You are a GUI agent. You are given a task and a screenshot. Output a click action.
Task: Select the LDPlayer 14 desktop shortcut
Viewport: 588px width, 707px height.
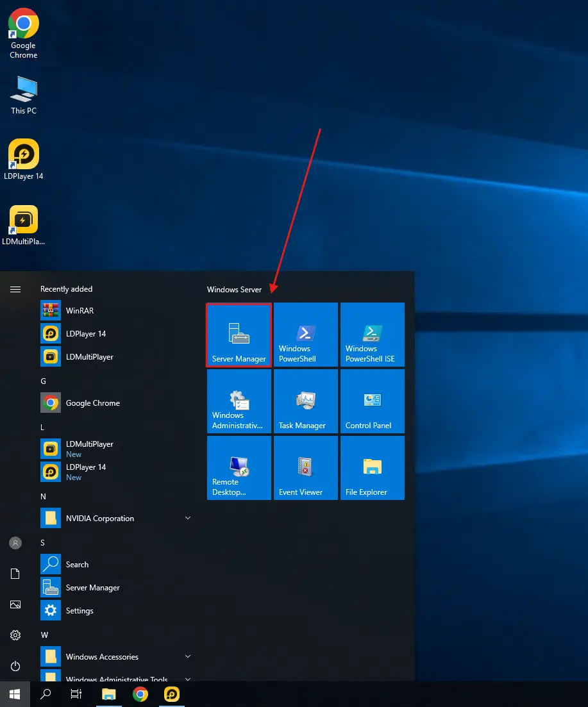(24, 160)
